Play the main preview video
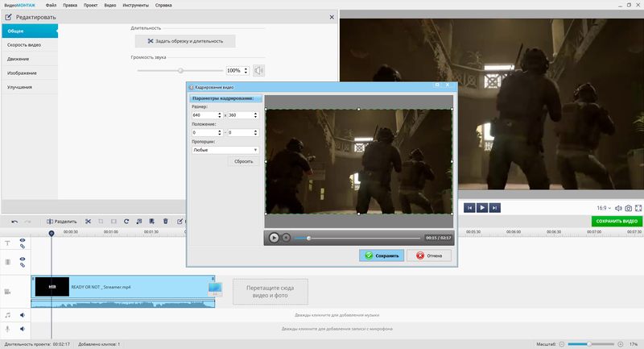Viewport: 644px width, 349px height. pos(482,208)
